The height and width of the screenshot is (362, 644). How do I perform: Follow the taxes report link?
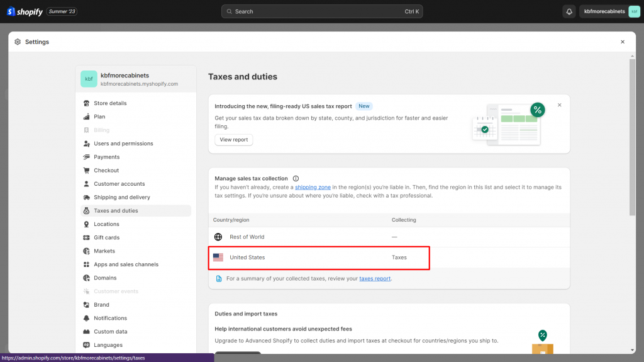[375, 279]
